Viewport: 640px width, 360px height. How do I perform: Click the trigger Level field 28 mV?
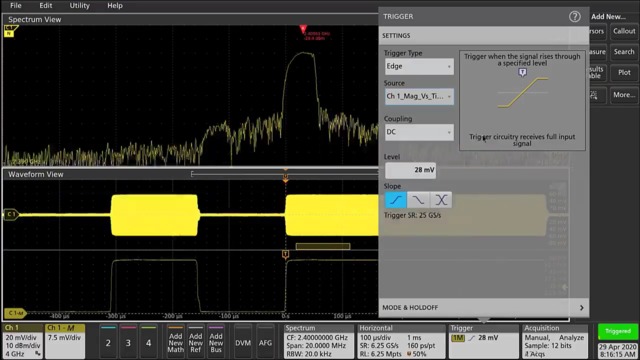pyautogui.click(x=410, y=170)
